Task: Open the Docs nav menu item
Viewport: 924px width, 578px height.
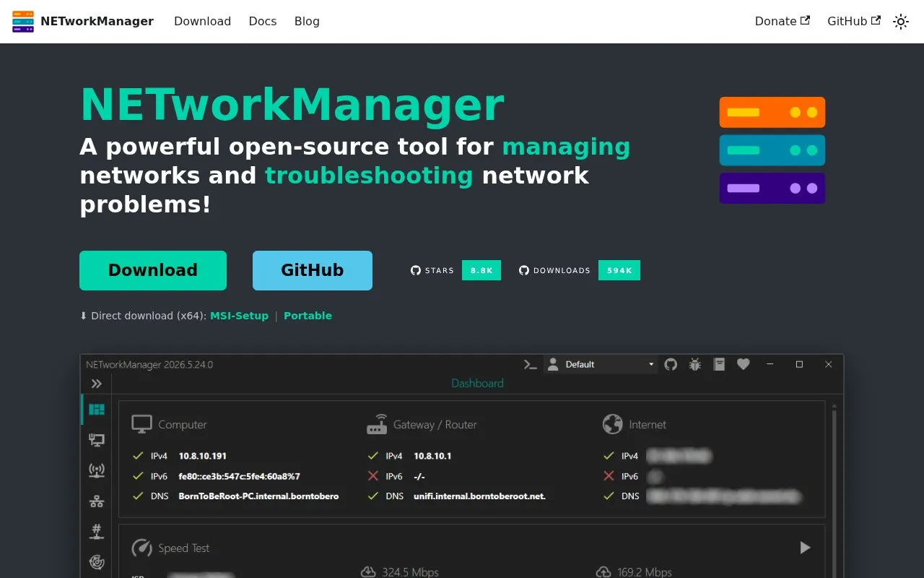Action: (x=263, y=22)
